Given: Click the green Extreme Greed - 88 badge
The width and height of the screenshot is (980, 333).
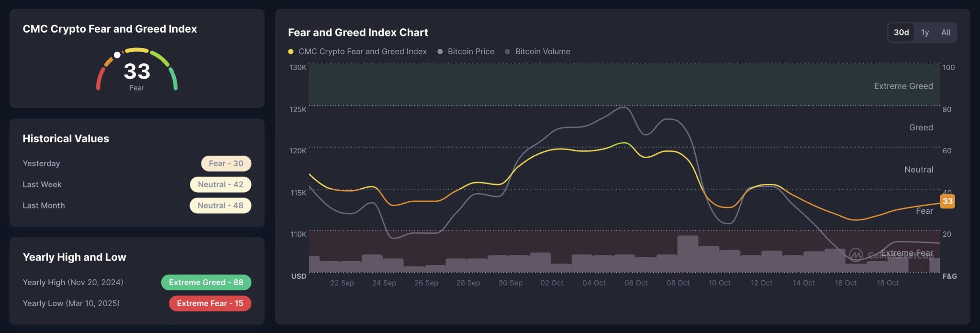Looking at the screenshot, I should click(206, 282).
